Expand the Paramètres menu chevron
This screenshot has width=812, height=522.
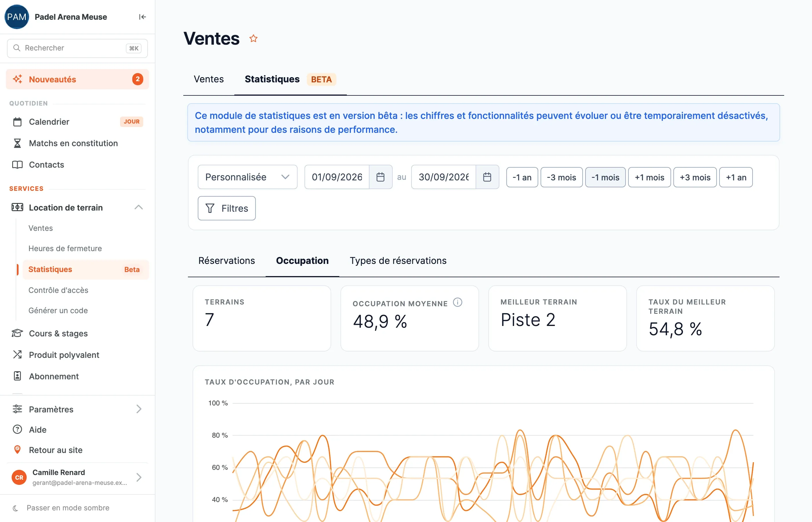coord(139,409)
